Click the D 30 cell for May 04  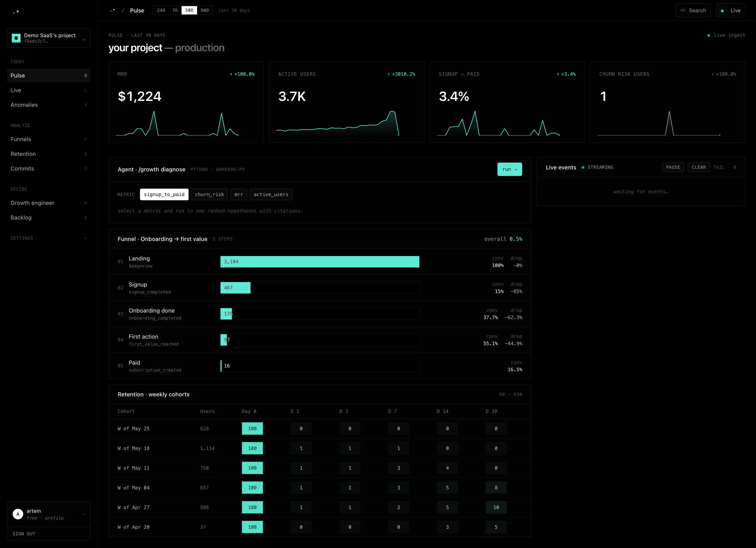[x=496, y=488]
